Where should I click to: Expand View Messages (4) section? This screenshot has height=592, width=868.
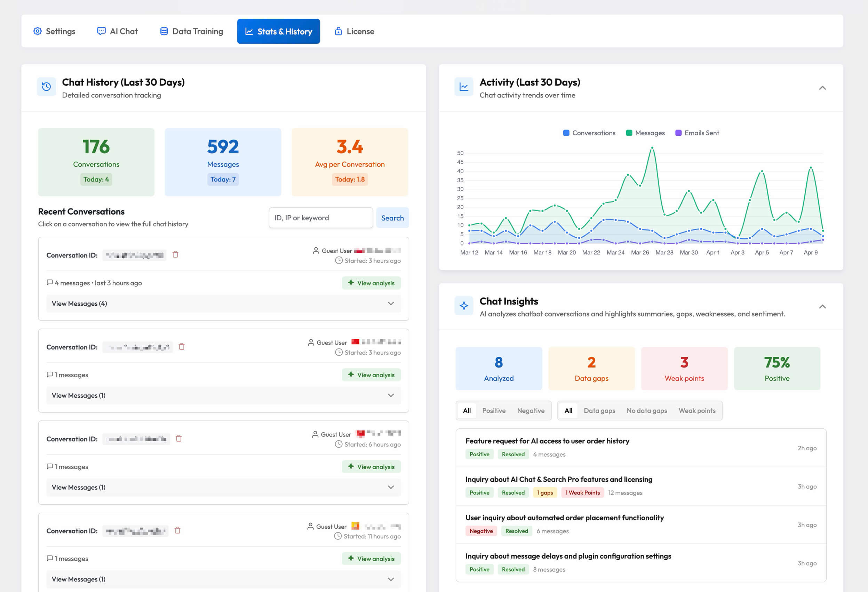click(x=223, y=303)
